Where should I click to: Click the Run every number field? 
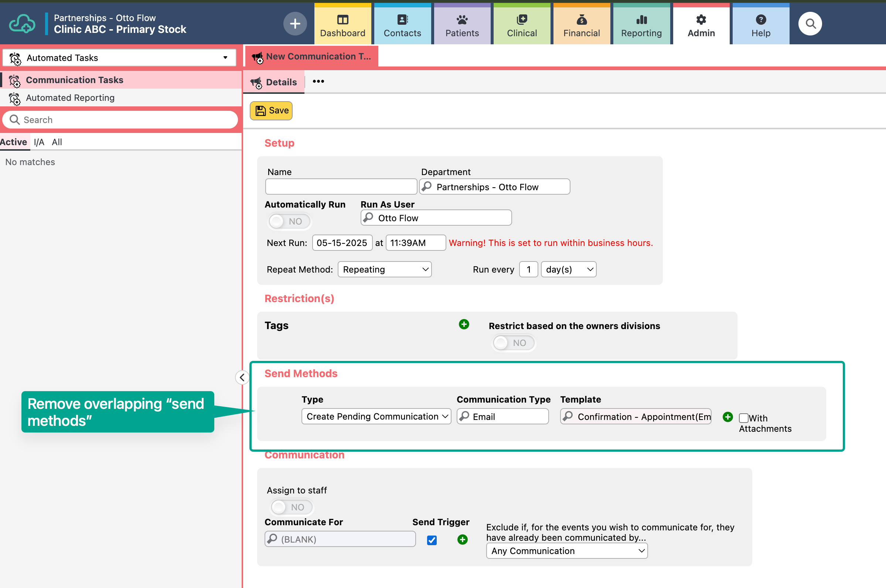click(x=528, y=269)
